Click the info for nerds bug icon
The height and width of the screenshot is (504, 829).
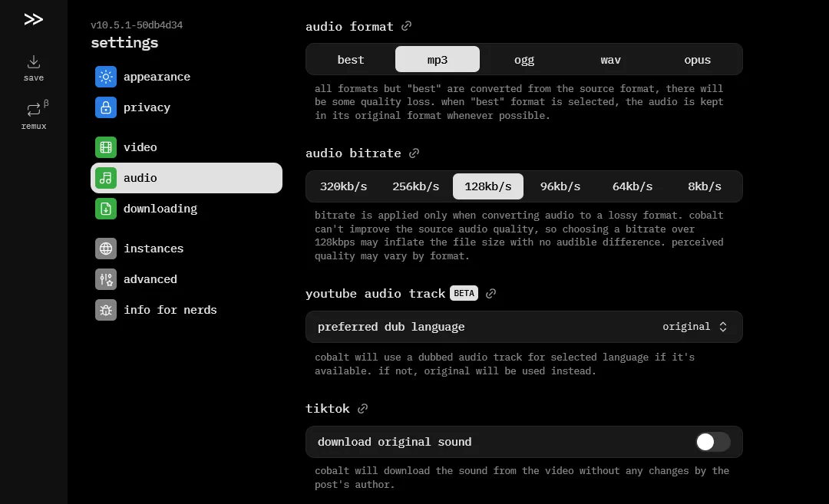click(106, 310)
